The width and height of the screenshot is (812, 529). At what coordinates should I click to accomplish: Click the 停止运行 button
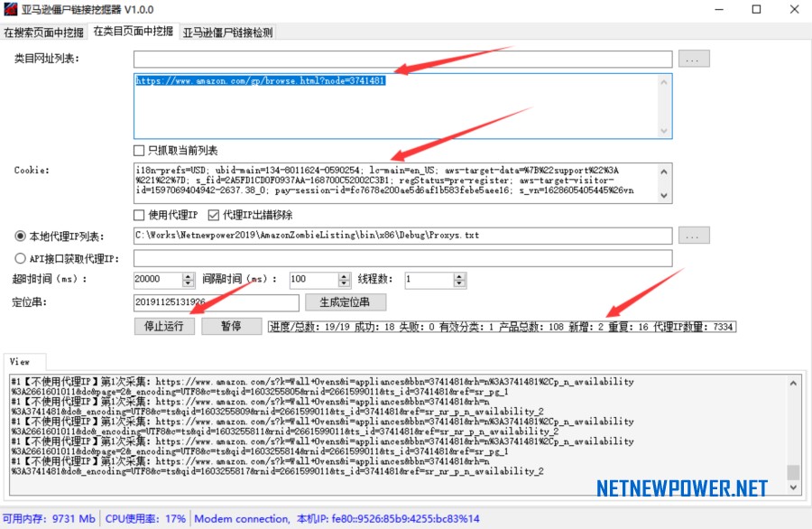(164, 326)
